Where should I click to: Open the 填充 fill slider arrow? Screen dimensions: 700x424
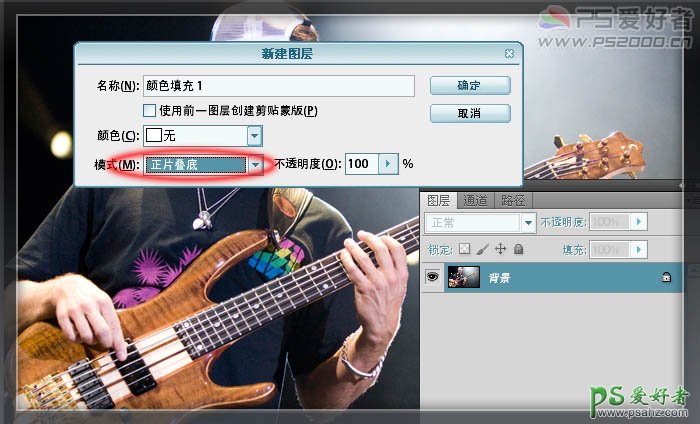tap(638, 249)
